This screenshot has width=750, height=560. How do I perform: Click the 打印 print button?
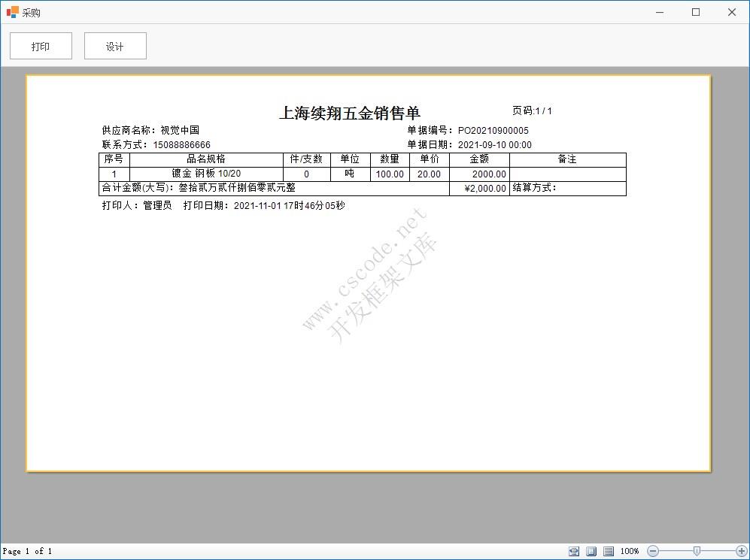[41, 46]
